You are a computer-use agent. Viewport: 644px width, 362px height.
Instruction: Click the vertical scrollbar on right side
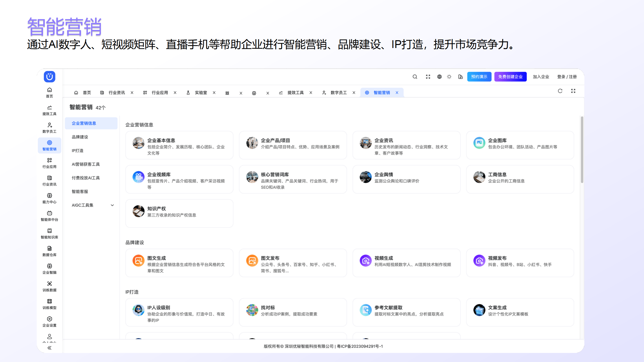pyautogui.click(x=582, y=150)
